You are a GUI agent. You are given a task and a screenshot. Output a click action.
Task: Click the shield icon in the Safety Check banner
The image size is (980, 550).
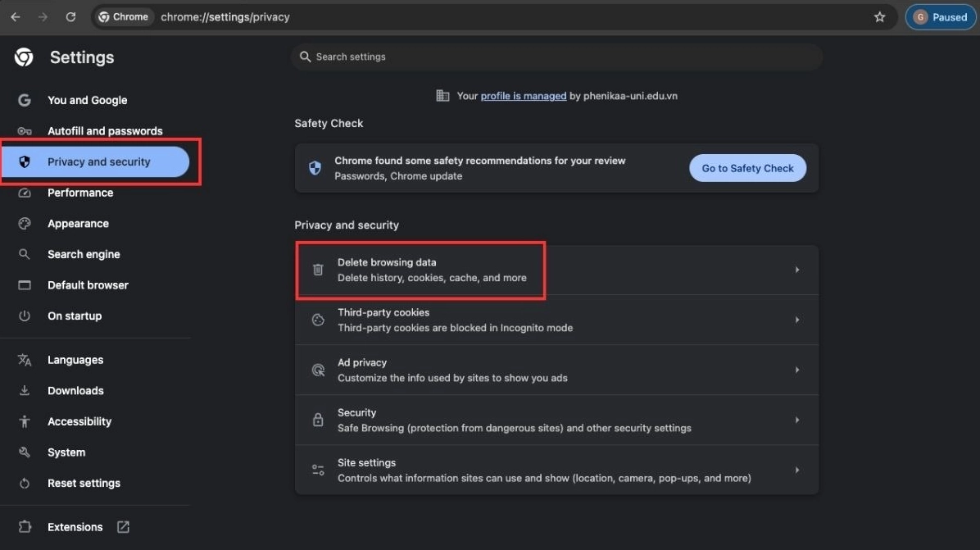tap(315, 167)
